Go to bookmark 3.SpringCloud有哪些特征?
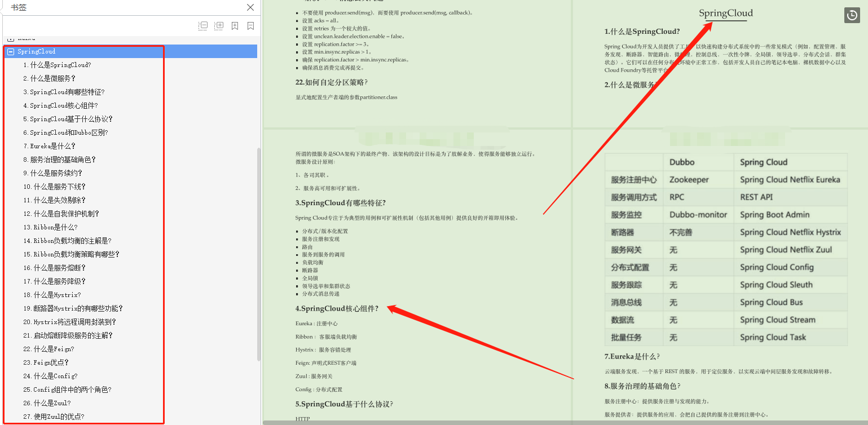Image resolution: width=868 pixels, height=425 pixels. point(64,92)
